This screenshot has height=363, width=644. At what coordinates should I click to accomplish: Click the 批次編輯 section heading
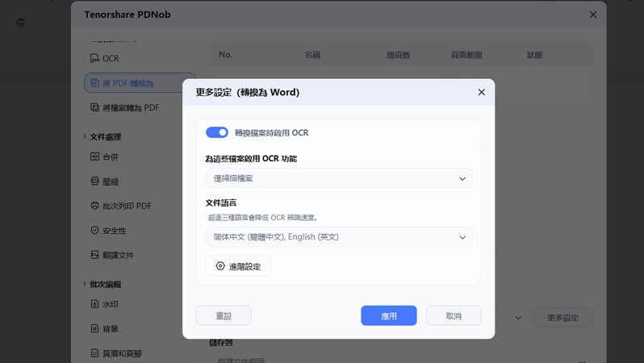(106, 284)
